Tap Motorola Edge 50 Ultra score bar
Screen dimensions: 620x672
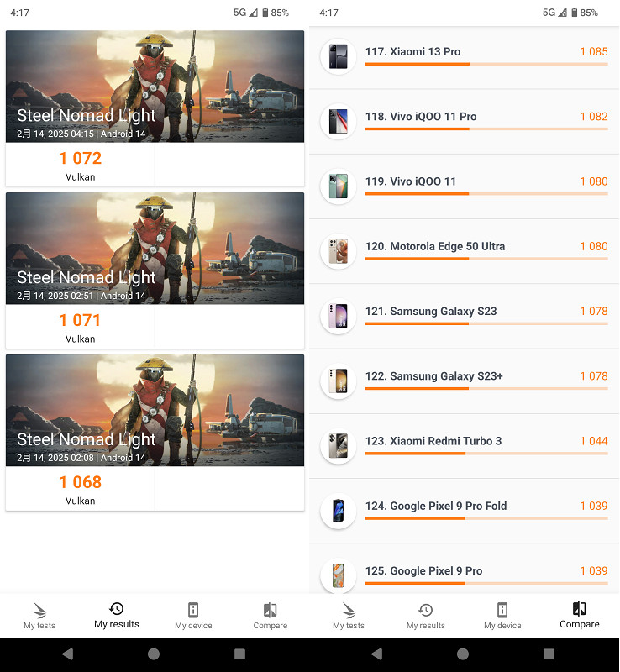(486, 259)
